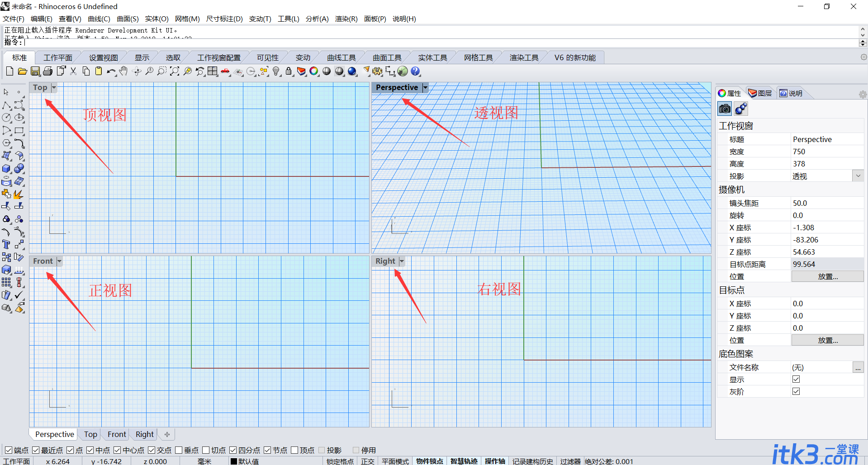Open the 文件(F) menu

[14, 19]
